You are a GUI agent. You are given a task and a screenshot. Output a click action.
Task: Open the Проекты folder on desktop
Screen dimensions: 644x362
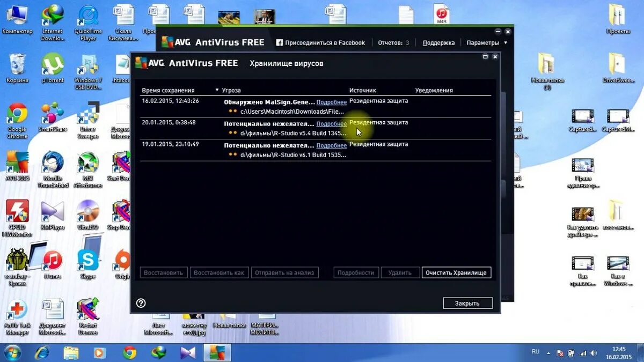click(618, 19)
